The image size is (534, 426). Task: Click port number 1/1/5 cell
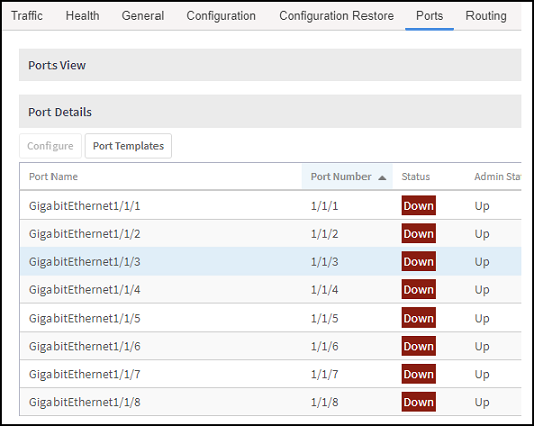coord(324,318)
